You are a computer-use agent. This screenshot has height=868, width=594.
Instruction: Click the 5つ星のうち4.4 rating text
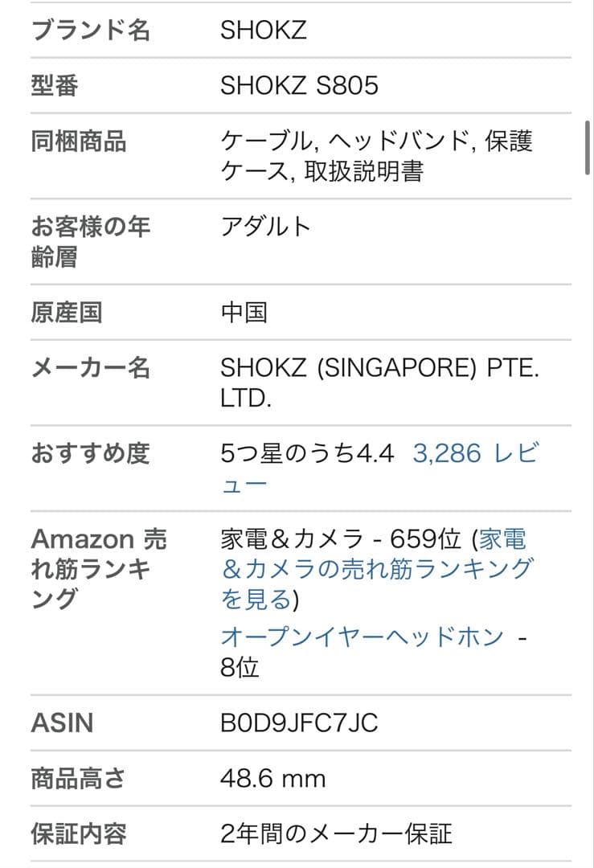(307, 454)
